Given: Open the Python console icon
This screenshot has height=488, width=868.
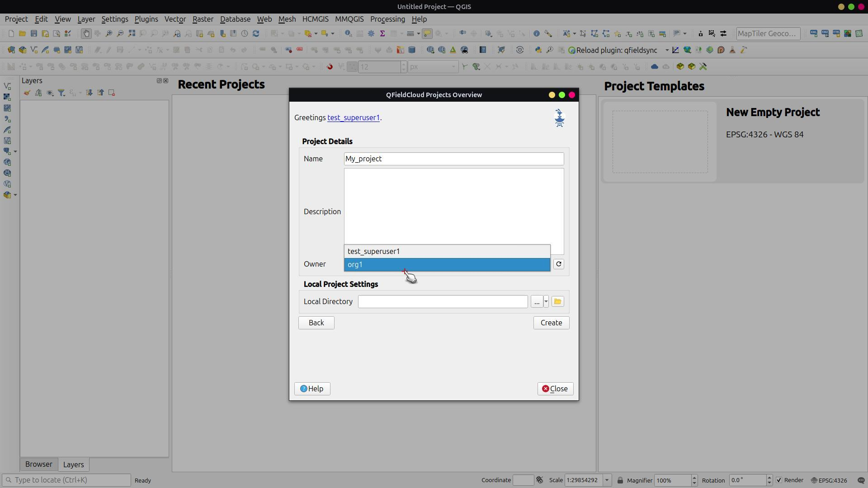Looking at the screenshot, I should tap(538, 50).
